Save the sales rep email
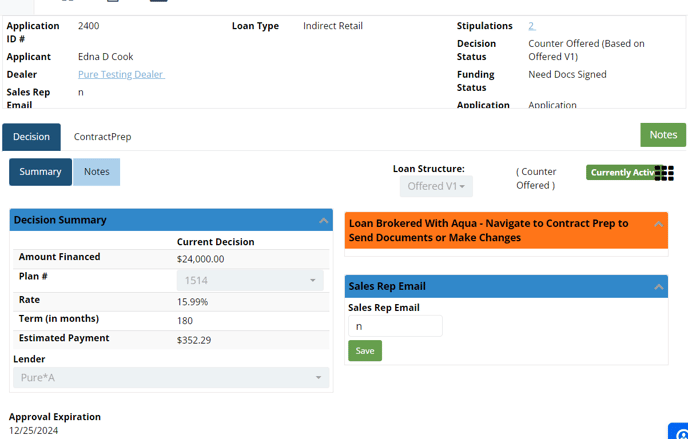Viewport: 688px width, 439px height. coord(365,351)
